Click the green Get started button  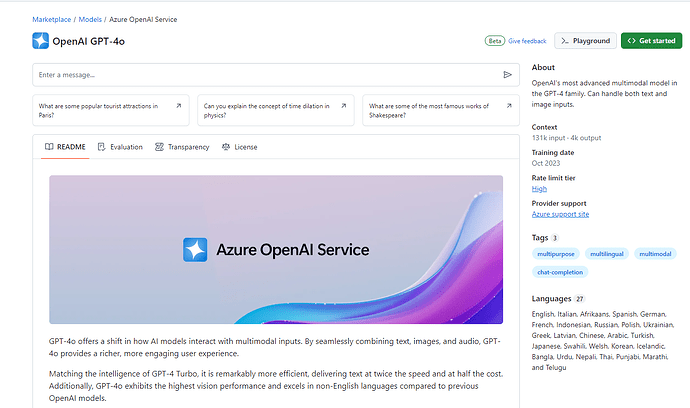pyautogui.click(x=651, y=40)
